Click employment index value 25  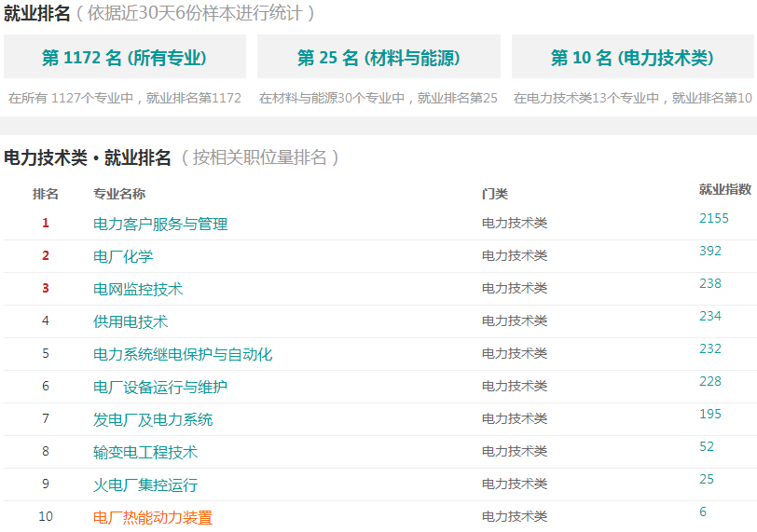click(707, 480)
